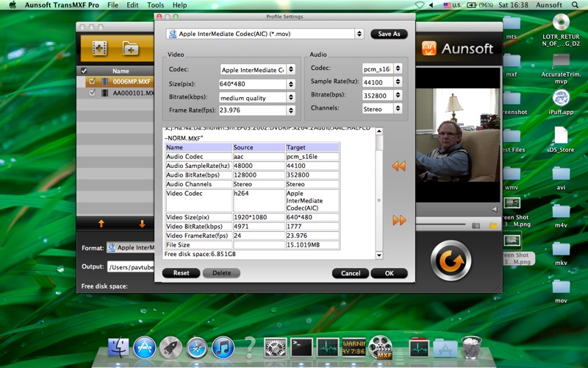Click the add video file icon
The height and width of the screenshot is (368, 588).
coord(98,49)
